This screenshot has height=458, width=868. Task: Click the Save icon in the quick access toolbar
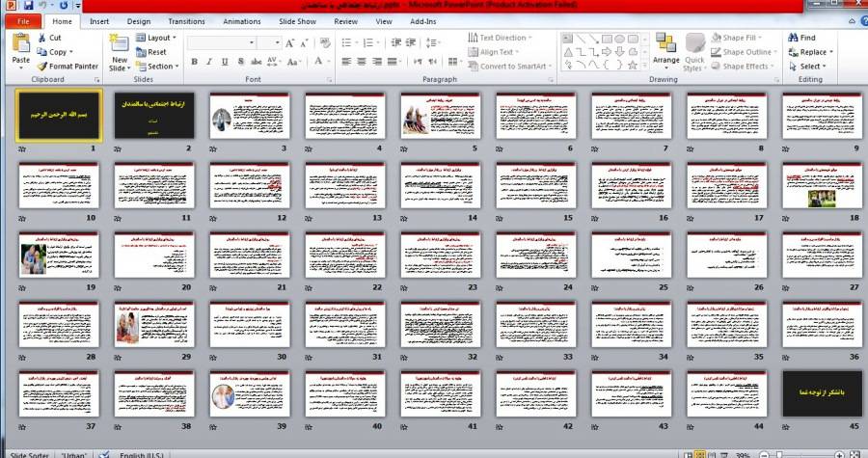tap(27, 6)
